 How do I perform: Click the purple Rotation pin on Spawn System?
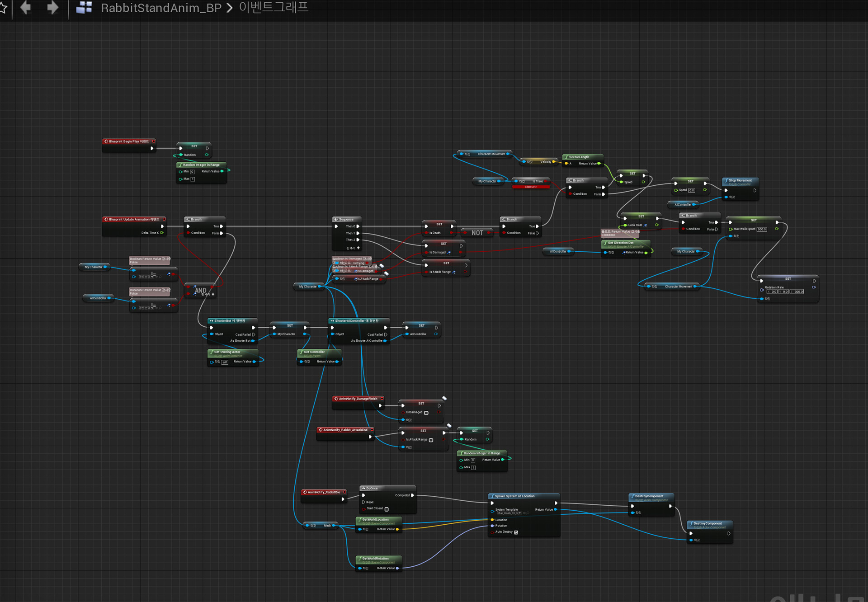coord(492,526)
